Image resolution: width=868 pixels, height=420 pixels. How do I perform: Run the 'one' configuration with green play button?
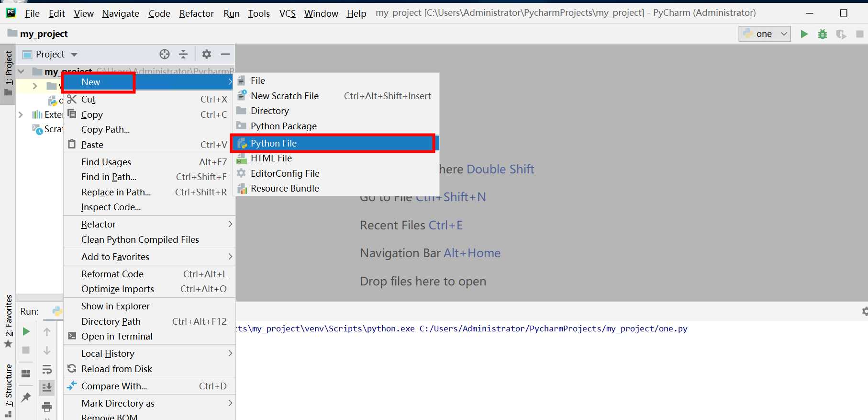click(804, 34)
